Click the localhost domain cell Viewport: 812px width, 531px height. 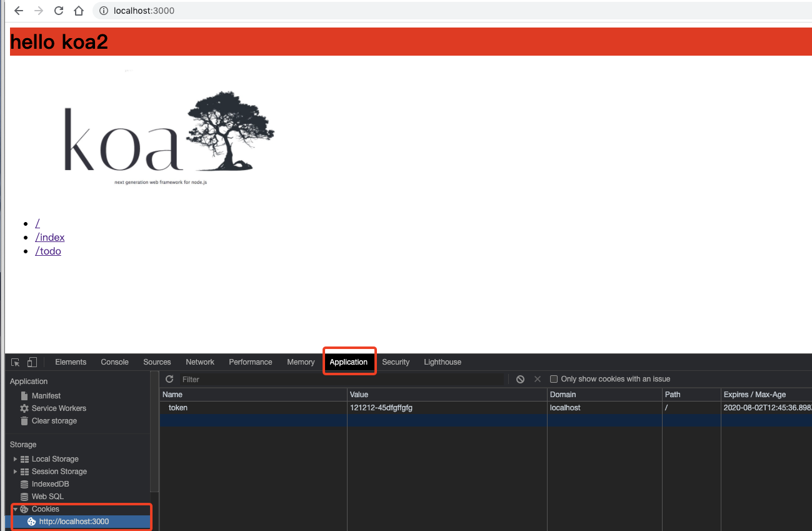click(x=604, y=408)
